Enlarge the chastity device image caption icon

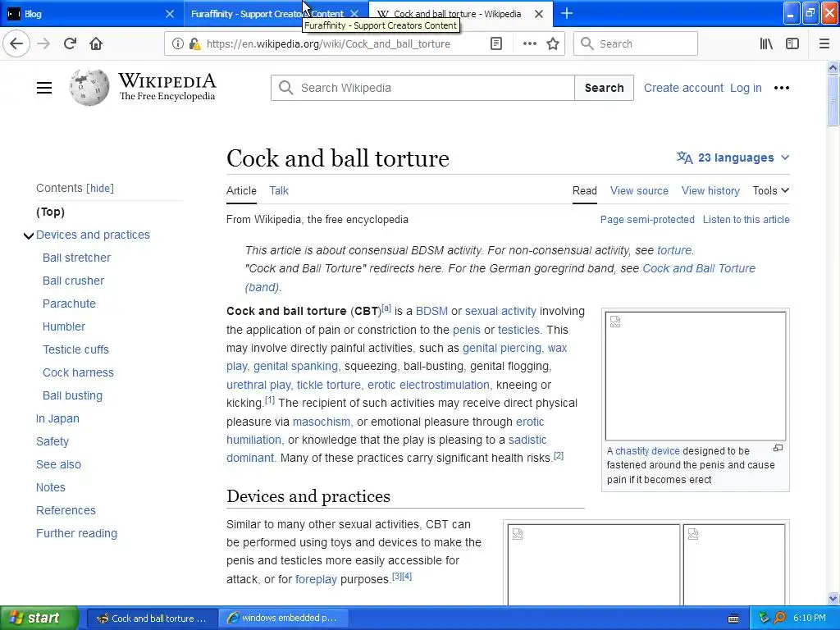(778, 448)
